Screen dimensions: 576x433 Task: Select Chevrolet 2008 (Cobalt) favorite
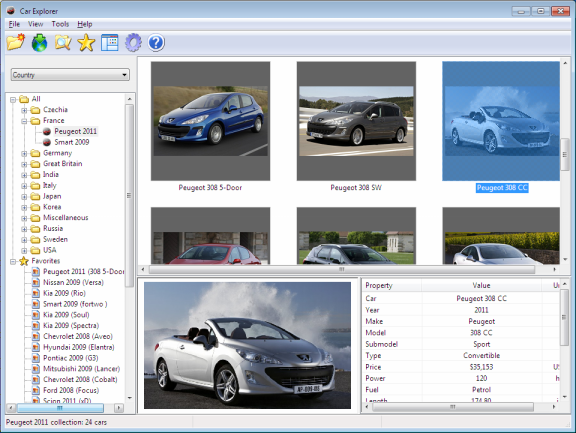(80, 379)
